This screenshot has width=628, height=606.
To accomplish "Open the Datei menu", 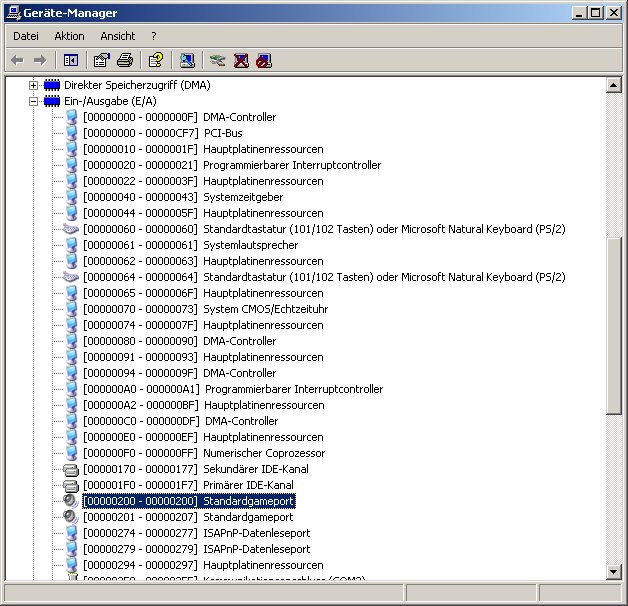I will (x=26, y=36).
